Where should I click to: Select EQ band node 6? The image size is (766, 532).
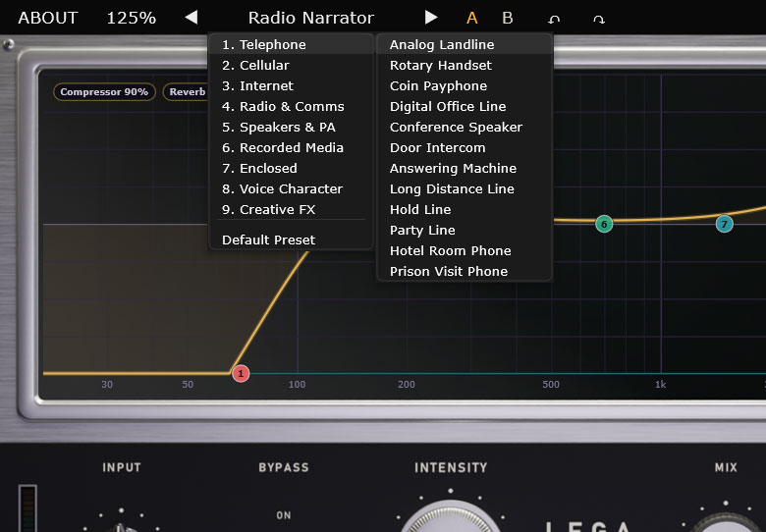[x=604, y=224]
